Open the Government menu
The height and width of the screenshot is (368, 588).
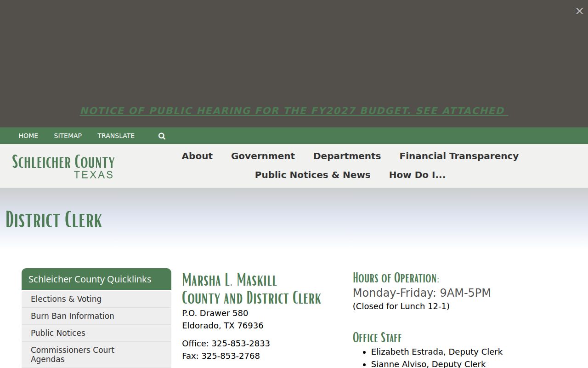263,156
